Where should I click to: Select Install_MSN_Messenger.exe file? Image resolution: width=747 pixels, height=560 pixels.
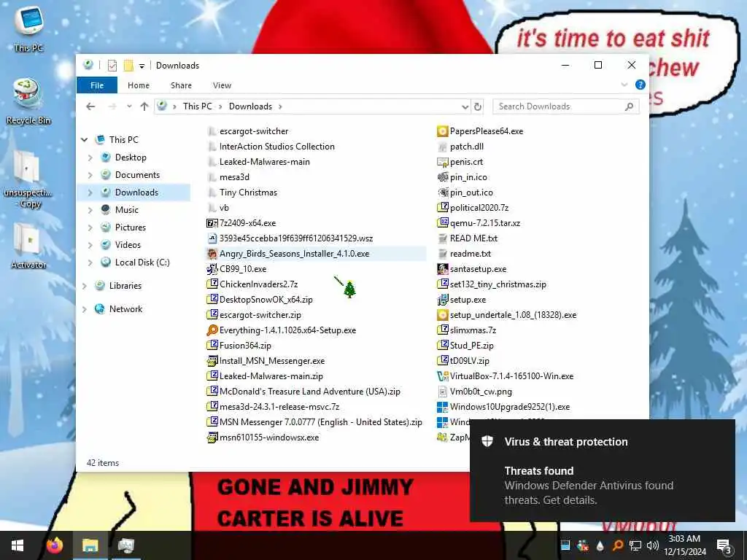[x=266, y=361]
